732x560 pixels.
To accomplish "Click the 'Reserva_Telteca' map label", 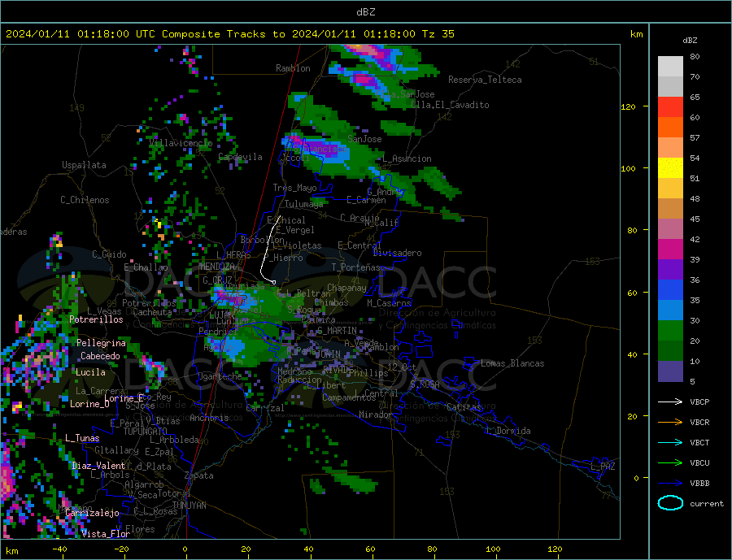I will point(485,80).
